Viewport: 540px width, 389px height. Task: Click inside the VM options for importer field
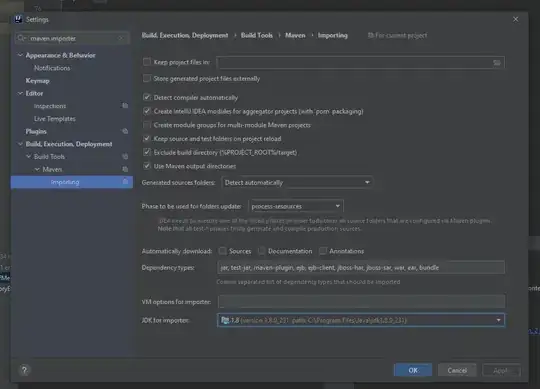[x=361, y=302]
